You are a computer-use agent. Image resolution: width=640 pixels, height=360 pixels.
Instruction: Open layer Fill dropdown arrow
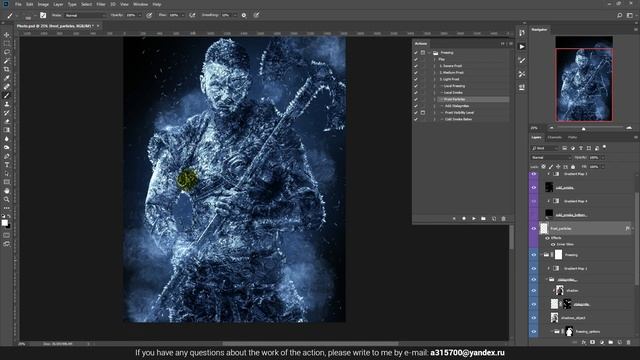602,167
